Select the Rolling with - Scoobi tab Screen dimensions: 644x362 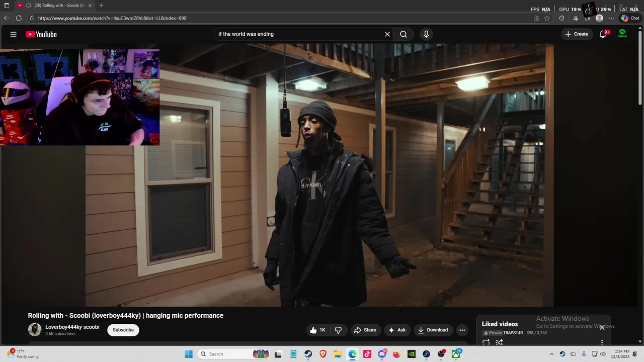pyautogui.click(x=54, y=6)
